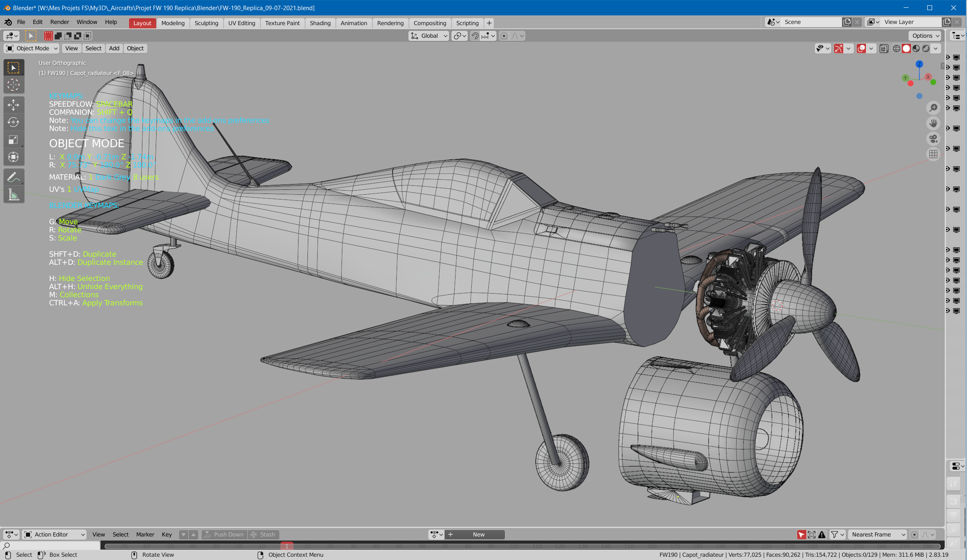
Task: Click the viewport Object menu button
Action: click(135, 49)
